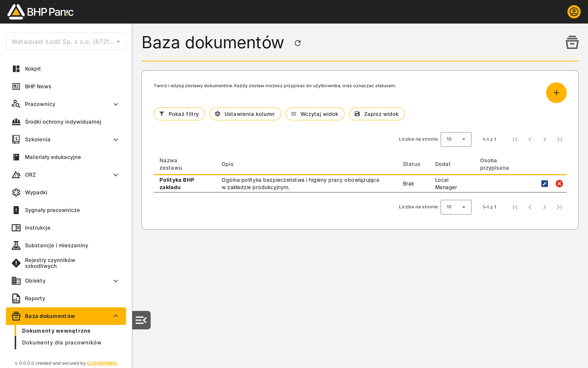Refresh the Baza dokumentów list

click(x=298, y=43)
